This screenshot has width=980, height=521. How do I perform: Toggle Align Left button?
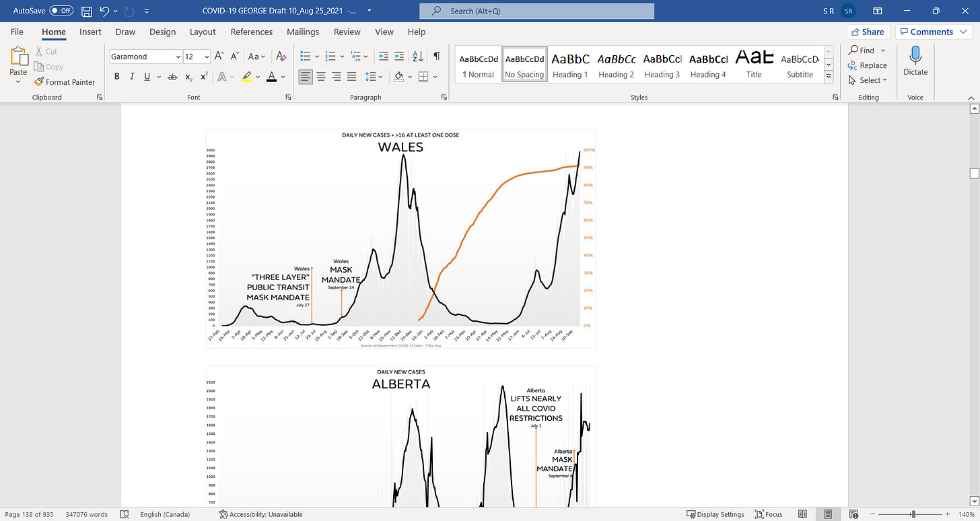click(306, 77)
